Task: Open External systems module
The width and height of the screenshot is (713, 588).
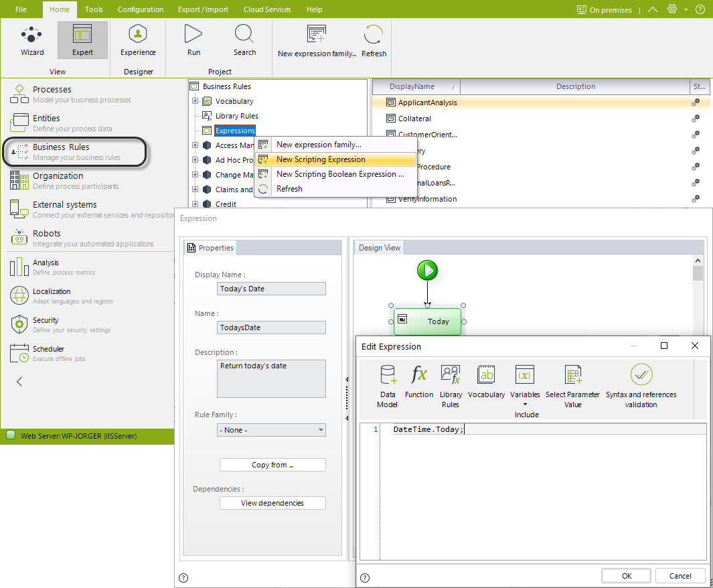Action: pyautogui.click(x=91, y=209)
